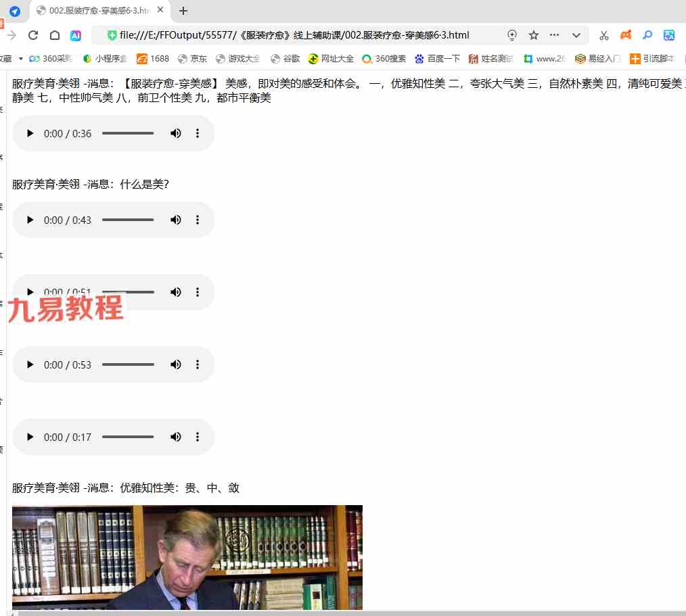This screenshot has width=686, height=616.
Task: Play the 0:17 audio clip
Action: [x=30, y=437]
